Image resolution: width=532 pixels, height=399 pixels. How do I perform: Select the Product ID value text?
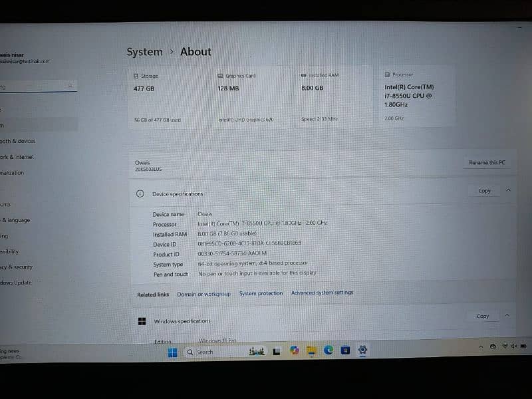click(232, 253)
